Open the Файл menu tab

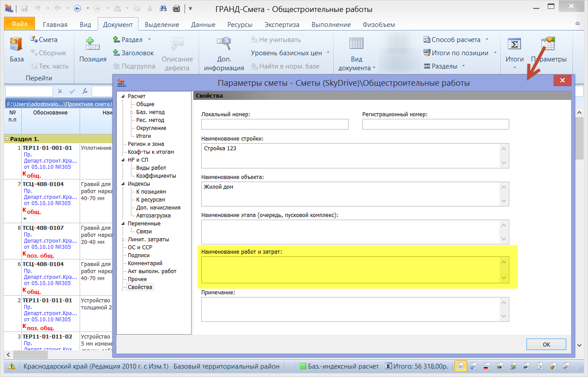(19, 24)
